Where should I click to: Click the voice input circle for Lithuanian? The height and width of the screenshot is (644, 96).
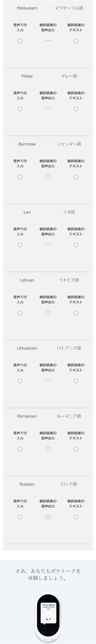(x=20, y=381)
